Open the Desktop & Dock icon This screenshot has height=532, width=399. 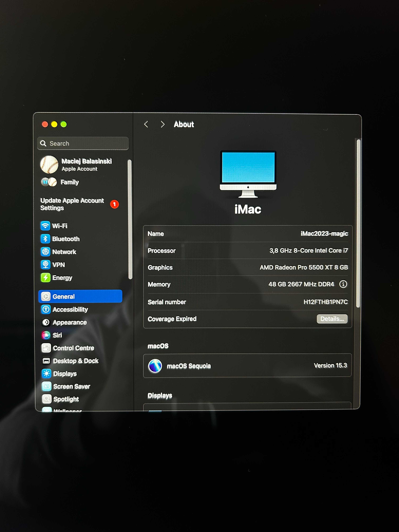46,361
